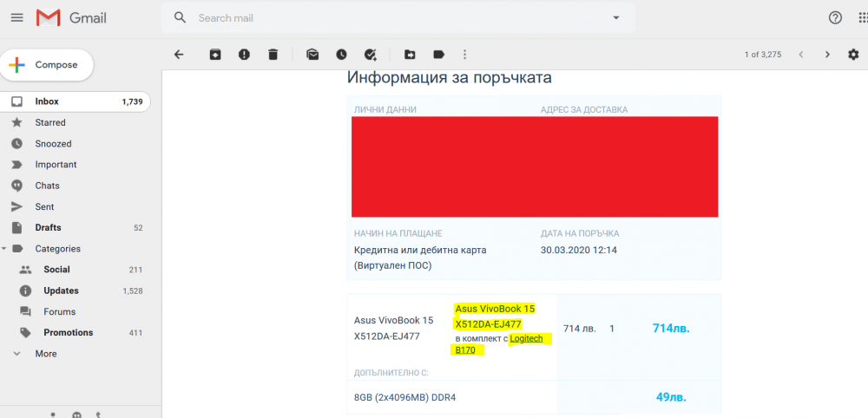Mark this email as unread

(312, 55)
